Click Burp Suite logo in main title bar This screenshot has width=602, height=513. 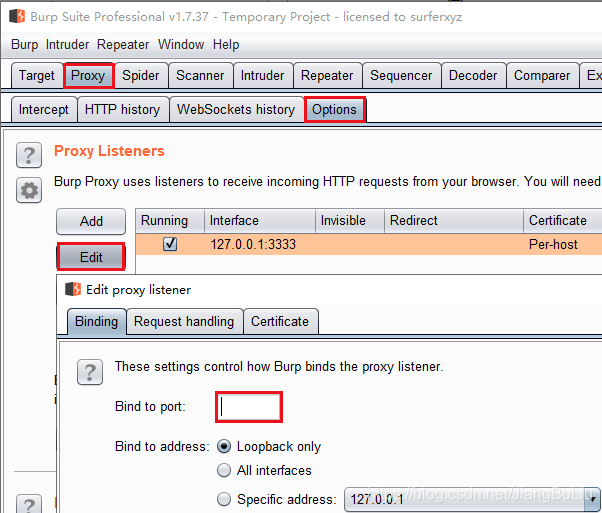17,17
